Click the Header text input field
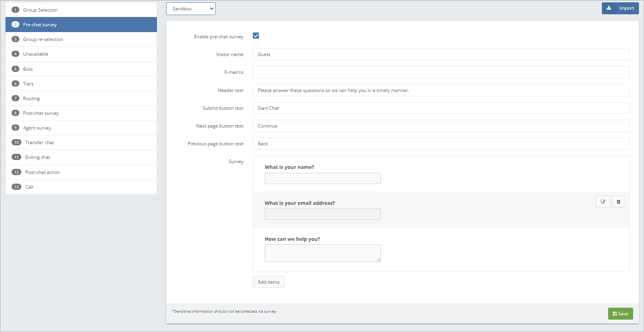Image resolution: width=644 pixels, height=332 pixels. 441,90
